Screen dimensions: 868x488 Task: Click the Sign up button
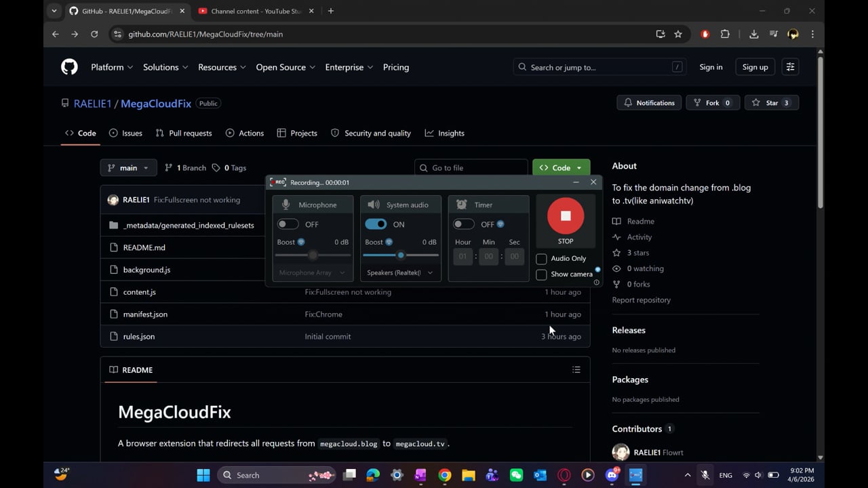tap(755, 67)
